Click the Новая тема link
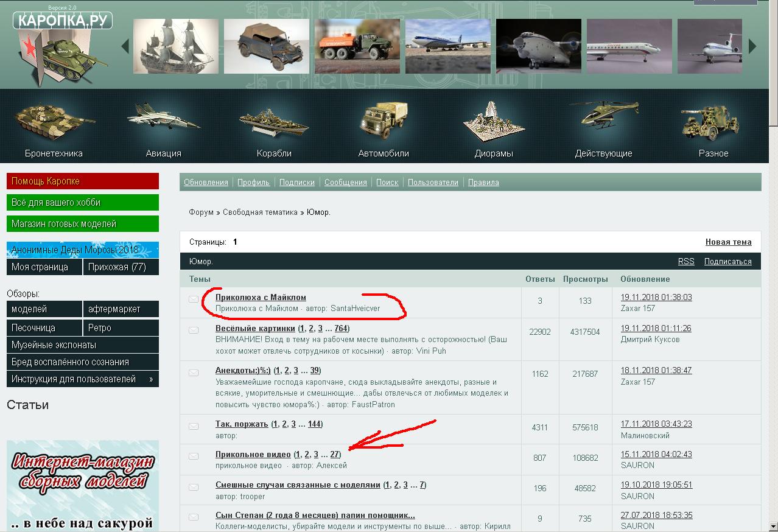778x532 pixels. click(728, 242)
